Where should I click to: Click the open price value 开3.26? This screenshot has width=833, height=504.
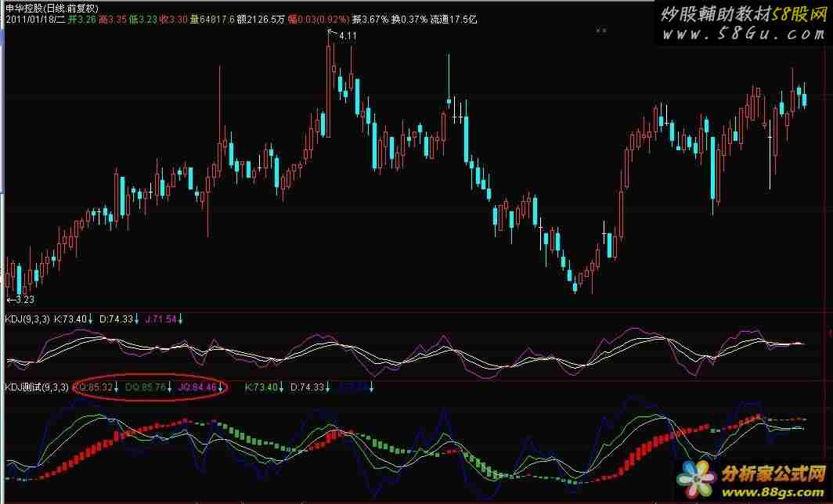click(x=81, y=20)
